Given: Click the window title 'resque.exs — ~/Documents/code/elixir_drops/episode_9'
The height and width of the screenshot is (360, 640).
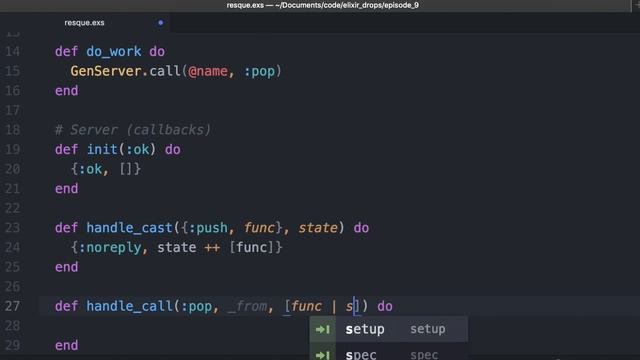Looking at the screenshot, I should pos(322,5).
